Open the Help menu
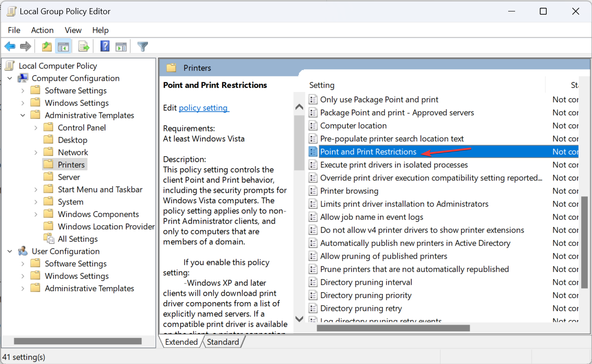 pyautogui.click(x=100, y=30)
